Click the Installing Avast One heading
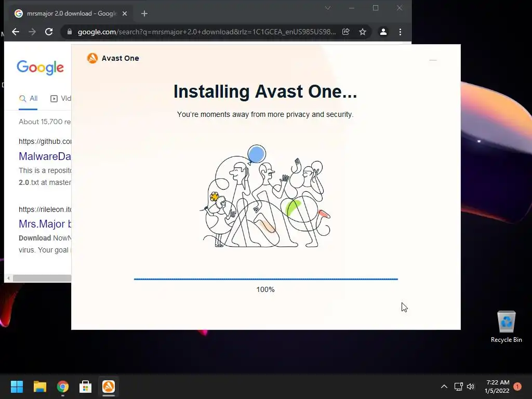 (x=265, y=91)
